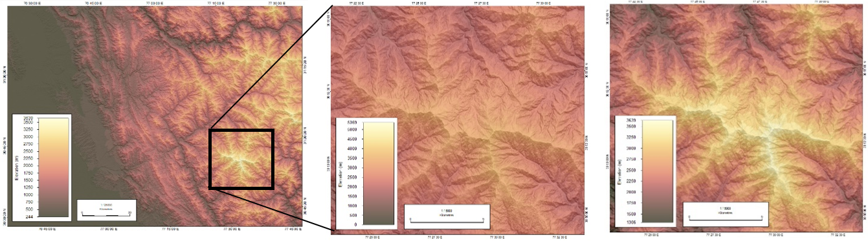Click the black inset rectangle on the left map
This screenshot has height=243, width=868.
241,159
